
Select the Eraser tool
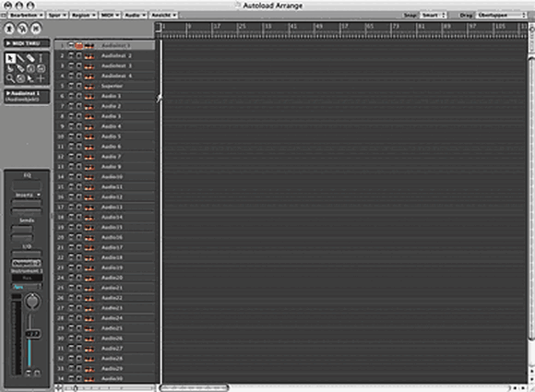click(x=30, y=58)
